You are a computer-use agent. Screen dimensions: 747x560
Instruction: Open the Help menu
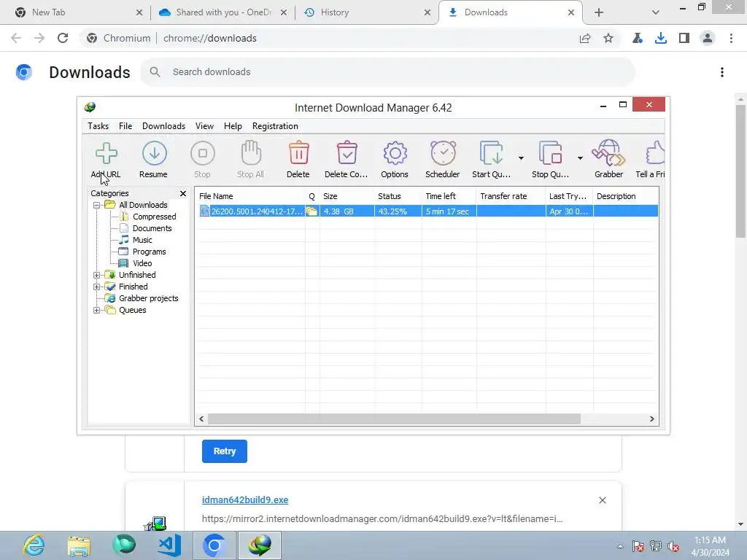coord(233,126)
